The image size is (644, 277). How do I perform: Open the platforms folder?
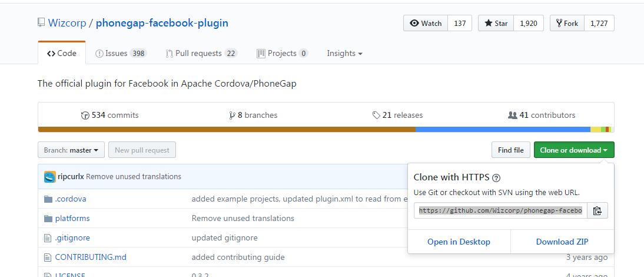(x=72, y=219)
